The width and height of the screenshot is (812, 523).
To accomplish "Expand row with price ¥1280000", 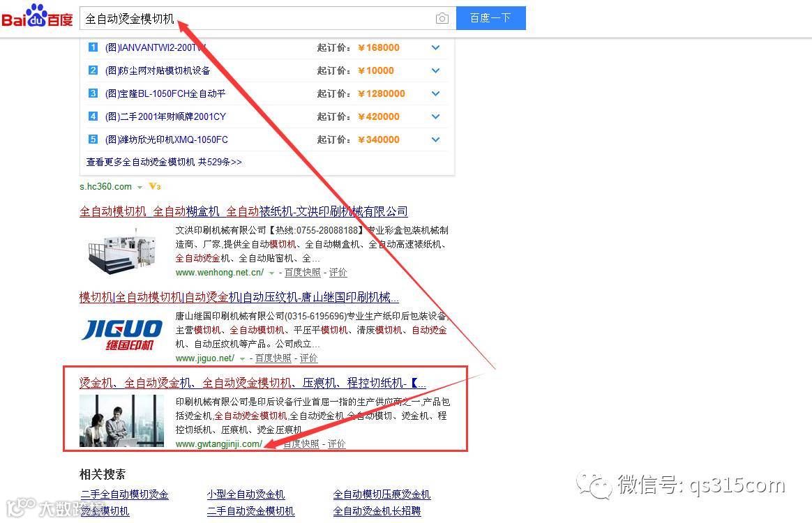I will click(435, 93).
